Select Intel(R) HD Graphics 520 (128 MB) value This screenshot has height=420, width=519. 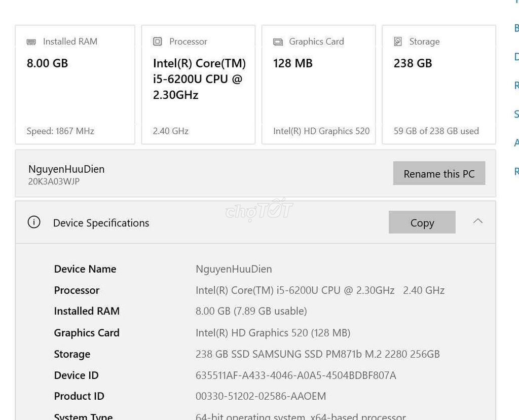point(273,333)
